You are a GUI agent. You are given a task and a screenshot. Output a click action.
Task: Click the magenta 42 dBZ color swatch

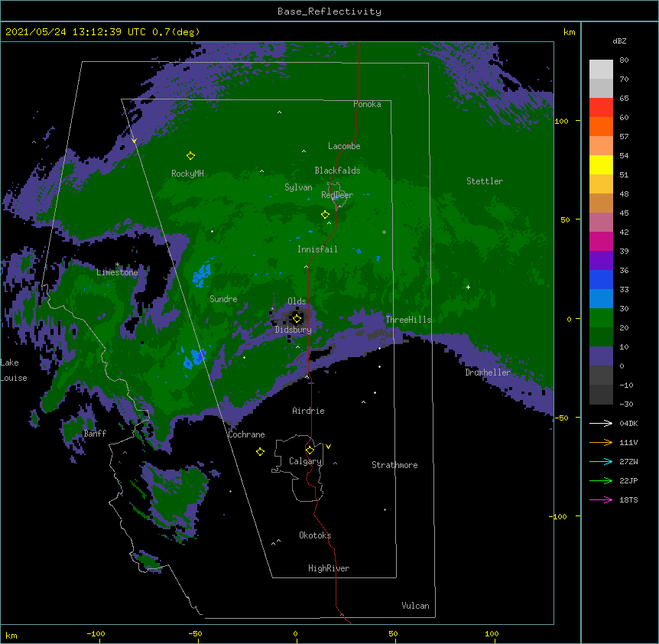point(601,241)
